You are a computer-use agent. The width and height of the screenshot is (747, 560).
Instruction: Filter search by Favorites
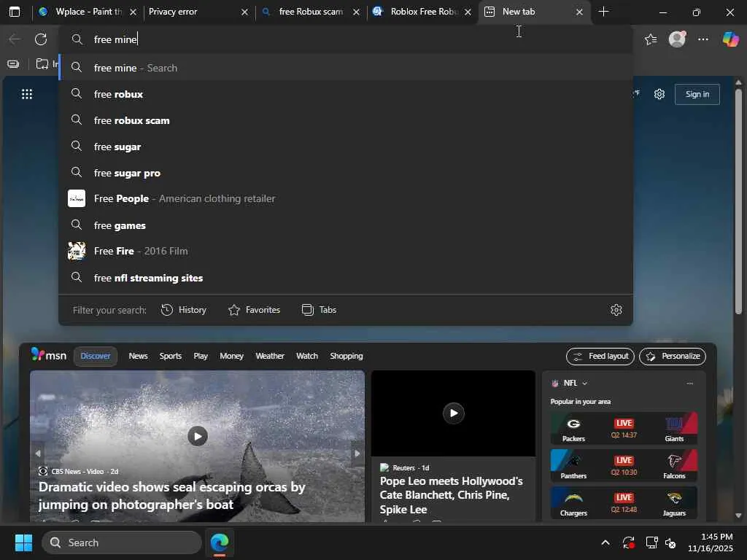[x=254, y=310]
